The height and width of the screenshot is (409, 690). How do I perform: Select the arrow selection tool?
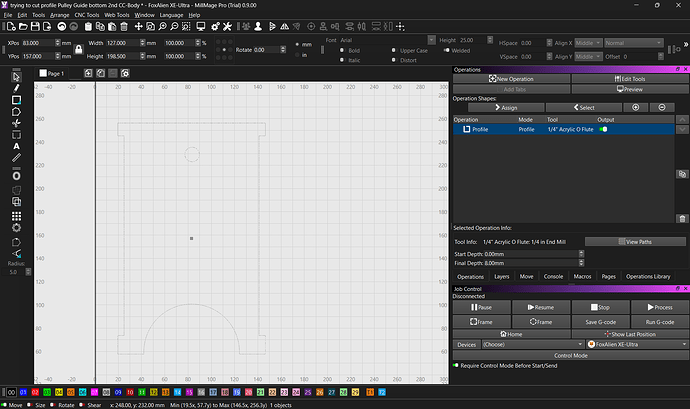click(x=16, y=77)
